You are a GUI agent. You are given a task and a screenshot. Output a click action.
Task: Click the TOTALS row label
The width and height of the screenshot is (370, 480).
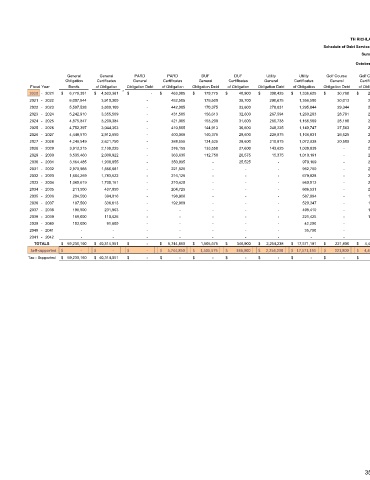coord(42,244)
